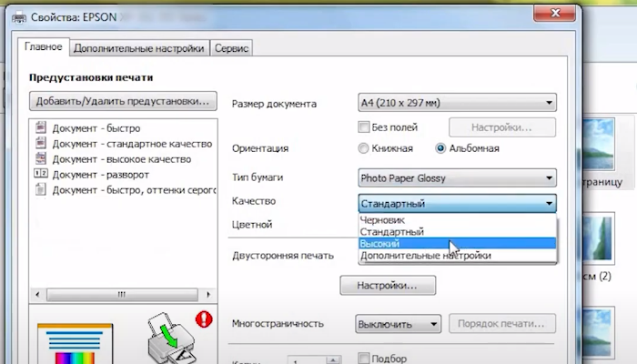Choose 'Черновик' from the quality list

458,220
